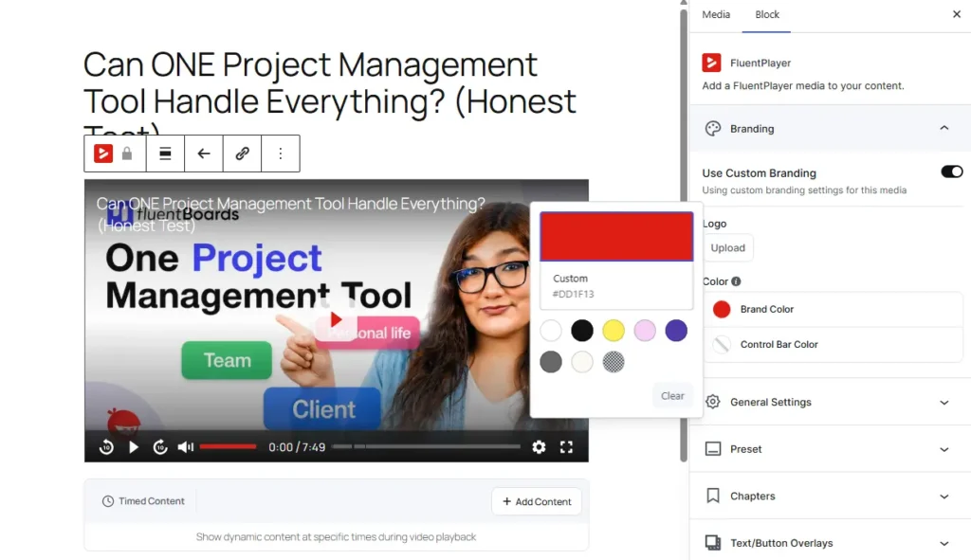Click the Upload logo button
The height and width of the screenshot is (560, 971).
(x=727, y=247)
